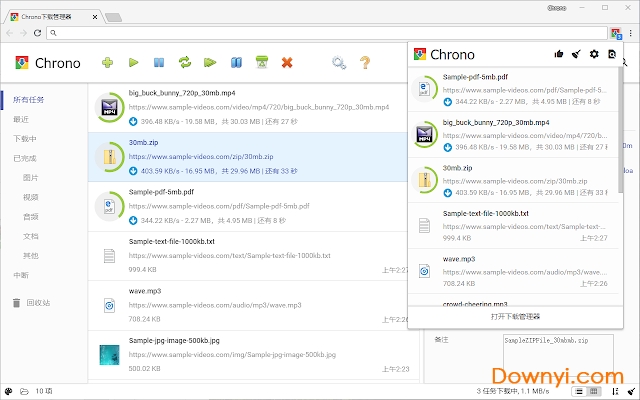Click the green restart/refresh arrows icon
640x400 pixels.
click(185, 63)
